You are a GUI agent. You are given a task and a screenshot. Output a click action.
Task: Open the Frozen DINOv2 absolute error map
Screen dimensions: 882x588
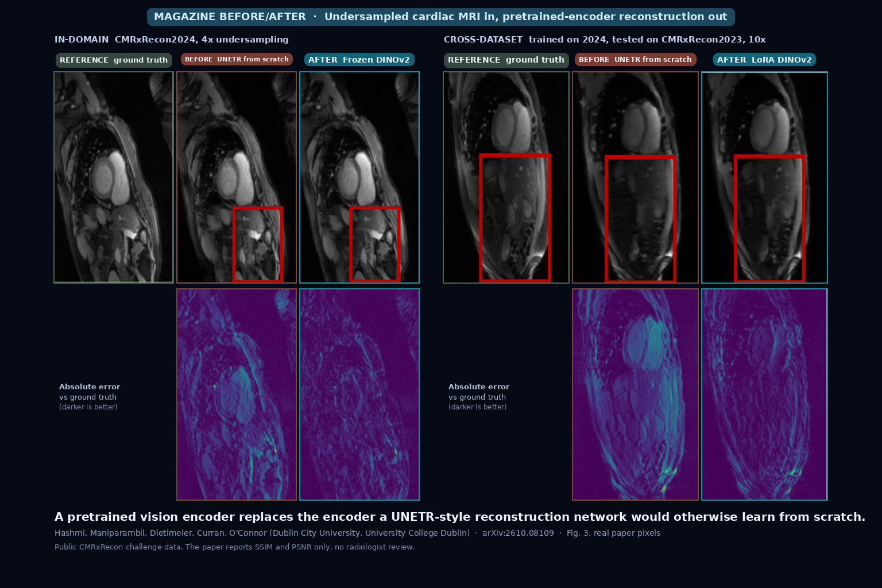tap(359, 394)
